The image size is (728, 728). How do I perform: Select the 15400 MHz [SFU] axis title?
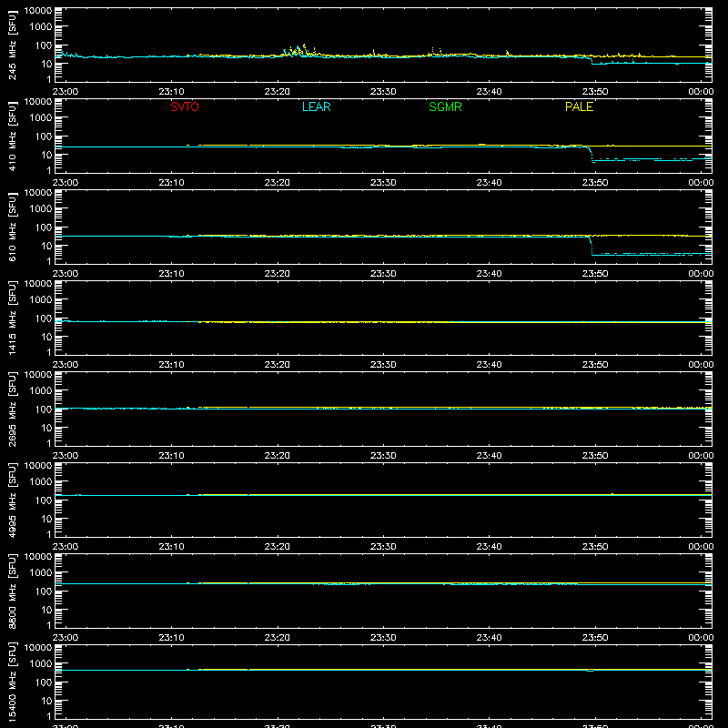click(x=12, y=682)
